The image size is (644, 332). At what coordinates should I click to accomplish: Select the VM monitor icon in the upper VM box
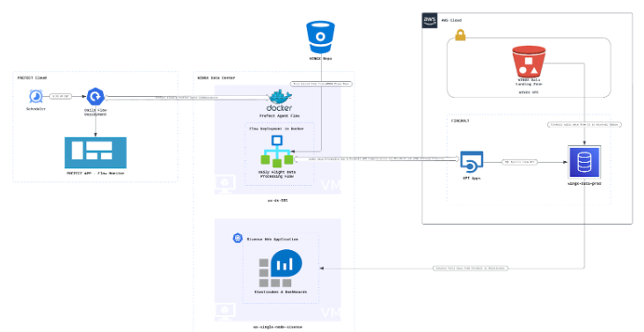[x=225, y=184]
